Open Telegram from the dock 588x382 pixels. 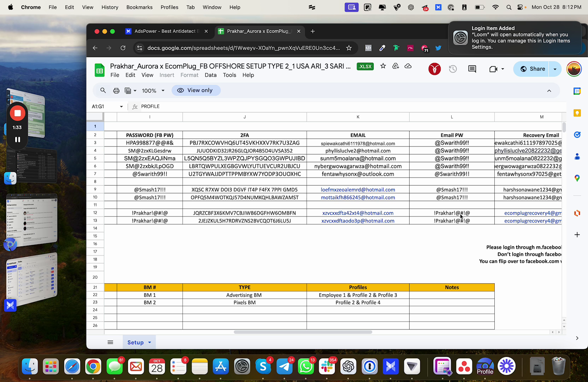click(284, 366)
